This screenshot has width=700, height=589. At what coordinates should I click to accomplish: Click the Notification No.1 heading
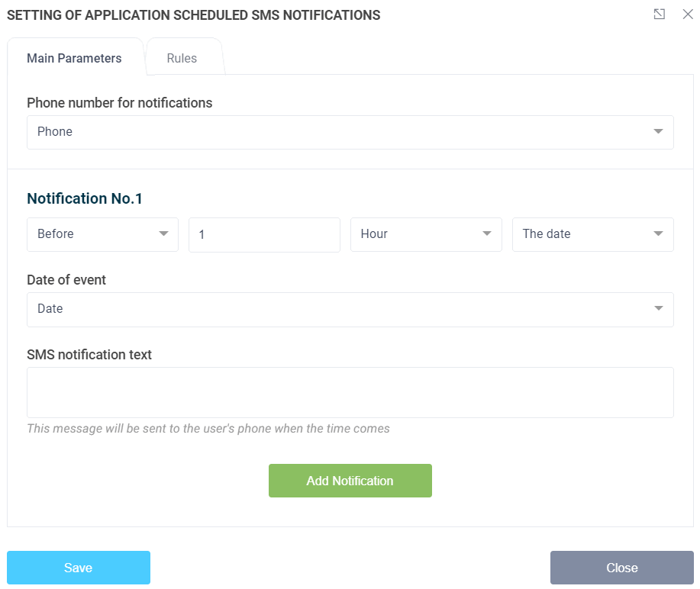[85, 198]
